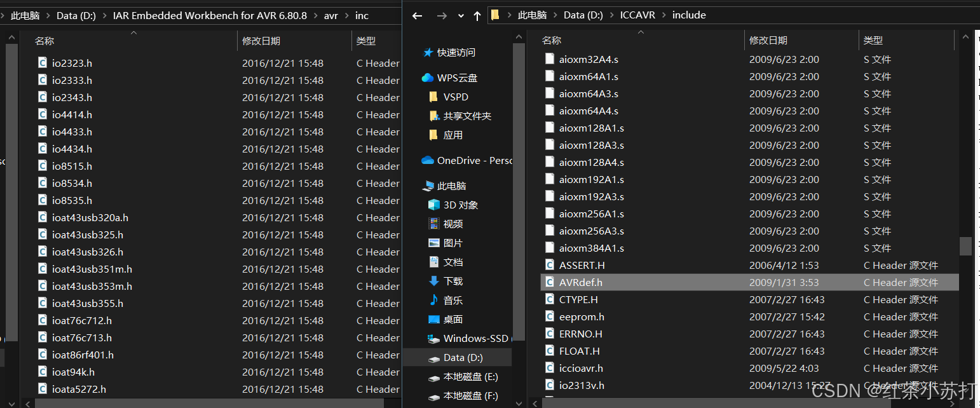
Task: Select ERRNO.H in right window
Action: click(581, 334)
